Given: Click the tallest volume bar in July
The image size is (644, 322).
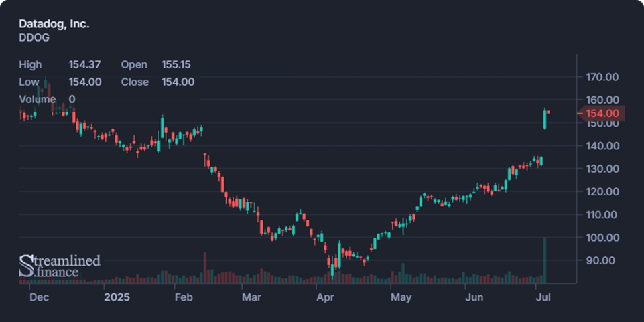Looking at the screenshot, I should pos(545,260).
